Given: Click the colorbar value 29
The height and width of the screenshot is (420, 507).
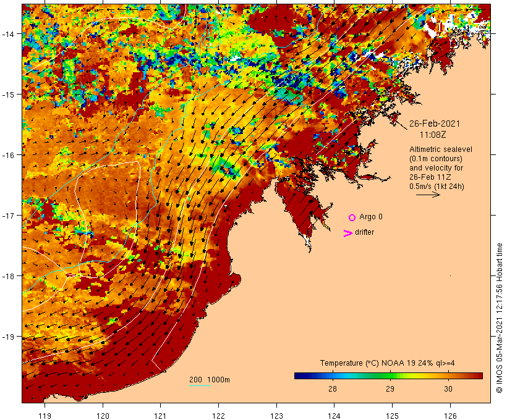Looking at the screenshot, I should pyautogui.click(x=390, y=389).
